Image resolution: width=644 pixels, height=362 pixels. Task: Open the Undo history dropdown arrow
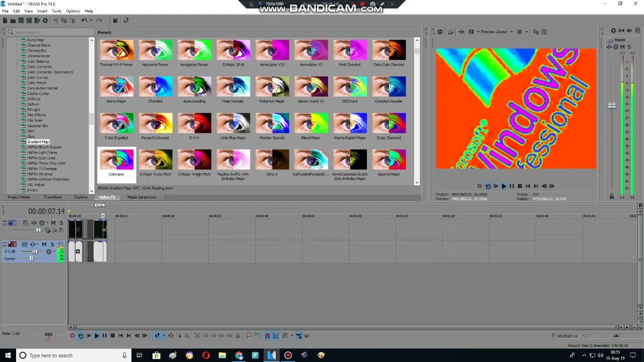click(91, 20)
